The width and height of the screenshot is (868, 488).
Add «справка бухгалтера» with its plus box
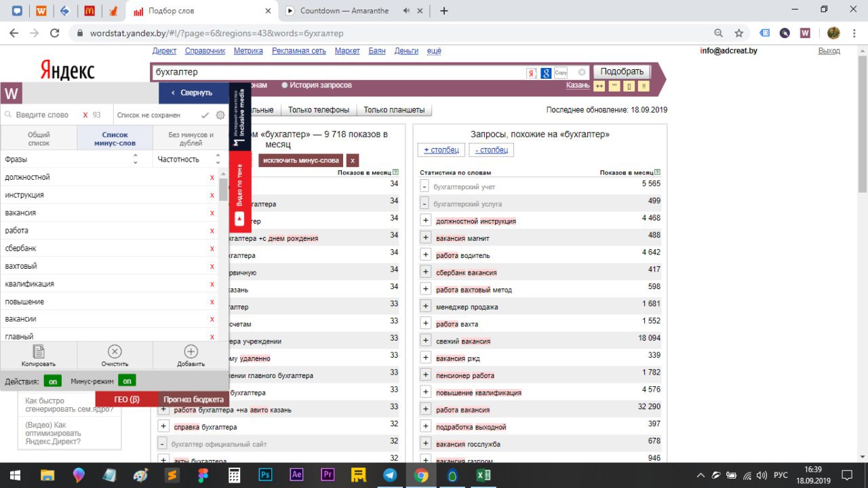[x=163, y=426]
